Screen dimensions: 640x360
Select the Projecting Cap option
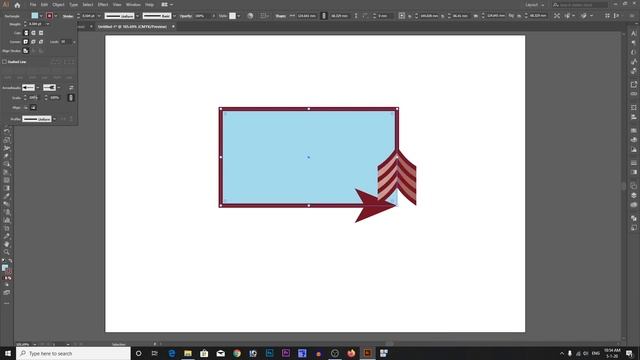point(41,33)
